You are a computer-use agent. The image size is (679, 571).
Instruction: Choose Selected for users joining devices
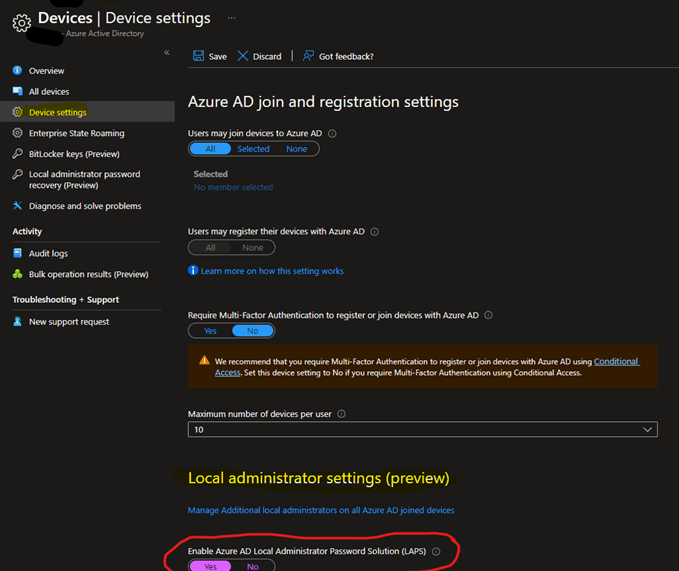[x=253, y=148]
